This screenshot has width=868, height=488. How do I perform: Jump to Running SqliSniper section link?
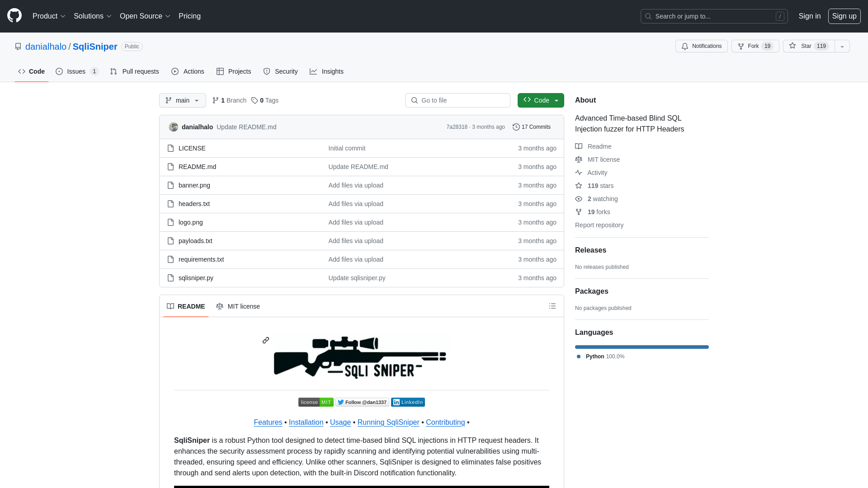[x=388, y=422]
